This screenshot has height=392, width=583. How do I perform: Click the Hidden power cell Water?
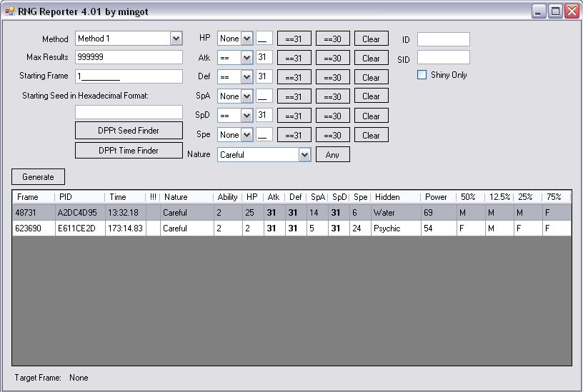(396, 213)
